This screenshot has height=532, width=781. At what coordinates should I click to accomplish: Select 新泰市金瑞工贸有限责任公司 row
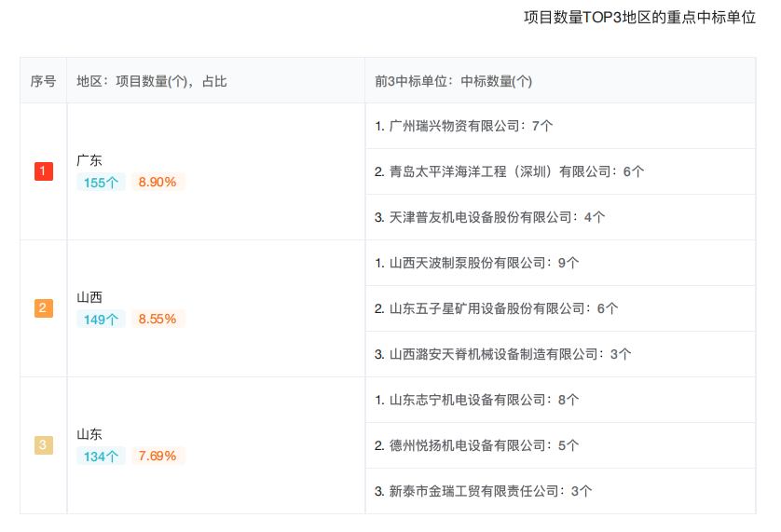(x=560, y=491)
